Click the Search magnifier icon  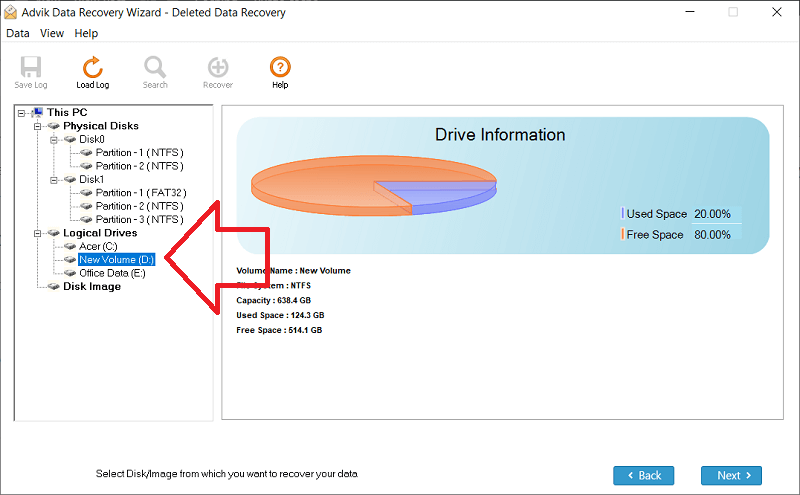click(155, 68)
